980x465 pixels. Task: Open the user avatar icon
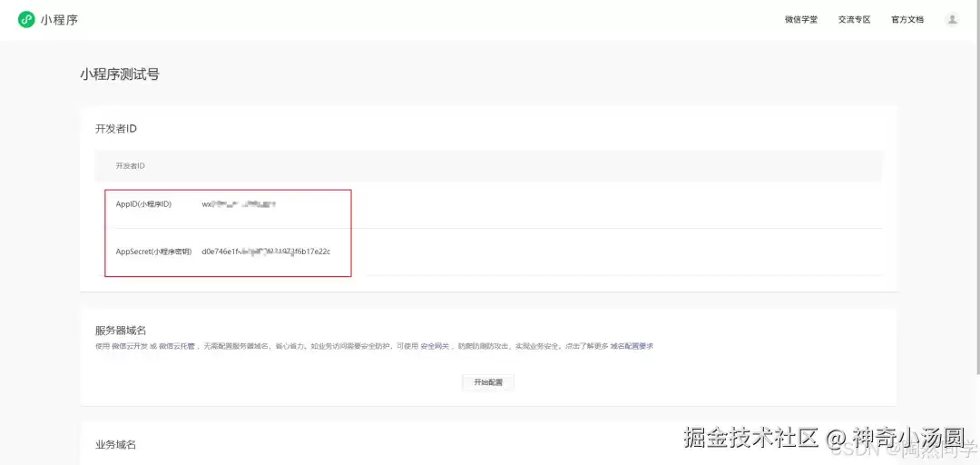tap(952, 19)
